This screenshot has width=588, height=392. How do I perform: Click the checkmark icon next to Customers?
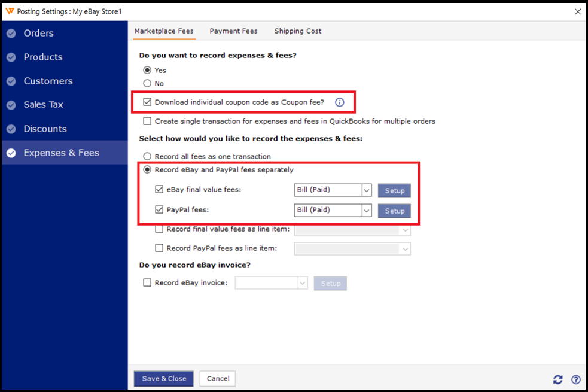[x=11, y=81]
